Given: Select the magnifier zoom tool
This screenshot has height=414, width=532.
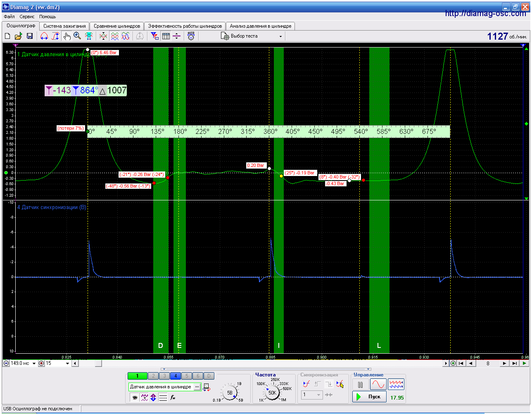Looking at the screenshot, I should point(77,36).
